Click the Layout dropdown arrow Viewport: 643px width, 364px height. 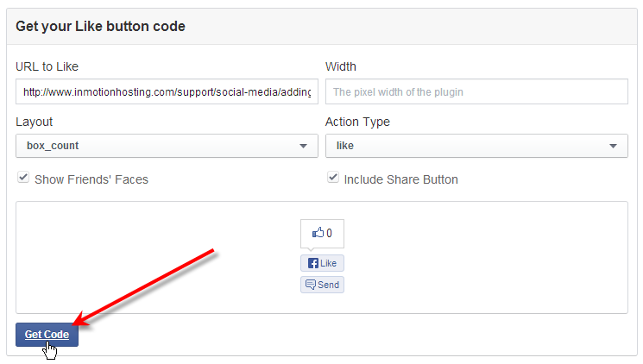(303, 147)
